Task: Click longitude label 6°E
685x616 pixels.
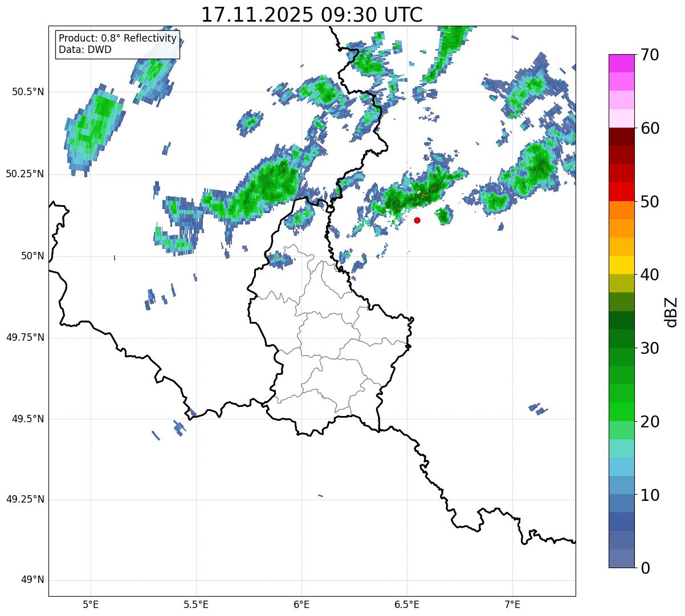Action: pyautogui.click(x=301, y=604)
